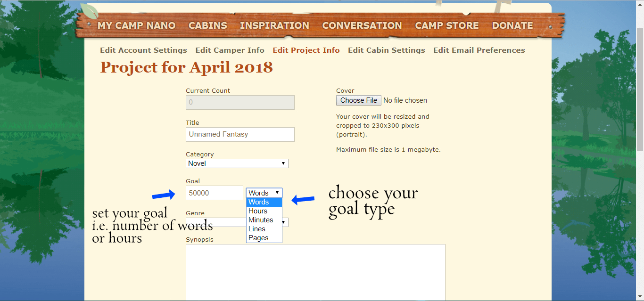Click the Current Count field
The image size is (644, 301).
click(240, 102)
